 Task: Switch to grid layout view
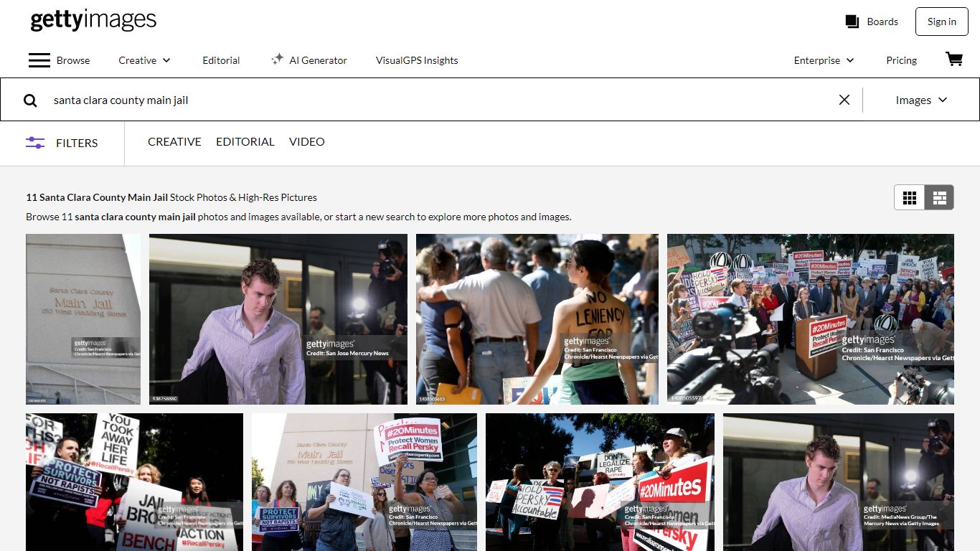click(x=910, y=197)
